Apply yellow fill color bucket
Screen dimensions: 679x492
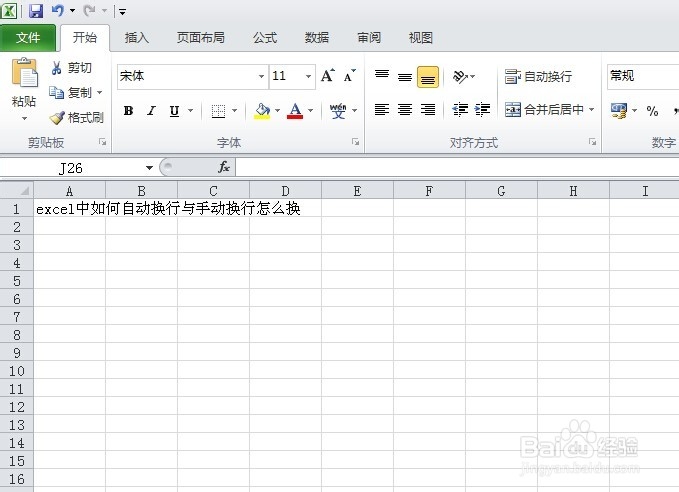point(262,111)
